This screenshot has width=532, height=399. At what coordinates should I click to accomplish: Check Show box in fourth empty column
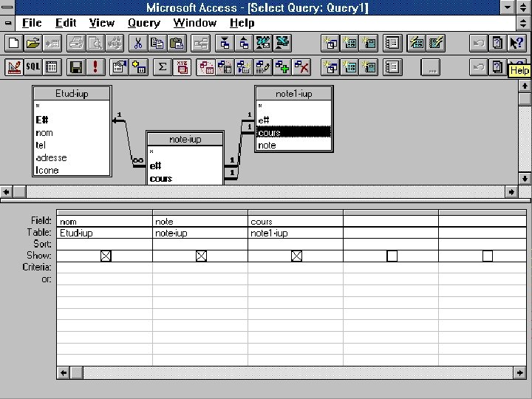click(x=392, y=256)
